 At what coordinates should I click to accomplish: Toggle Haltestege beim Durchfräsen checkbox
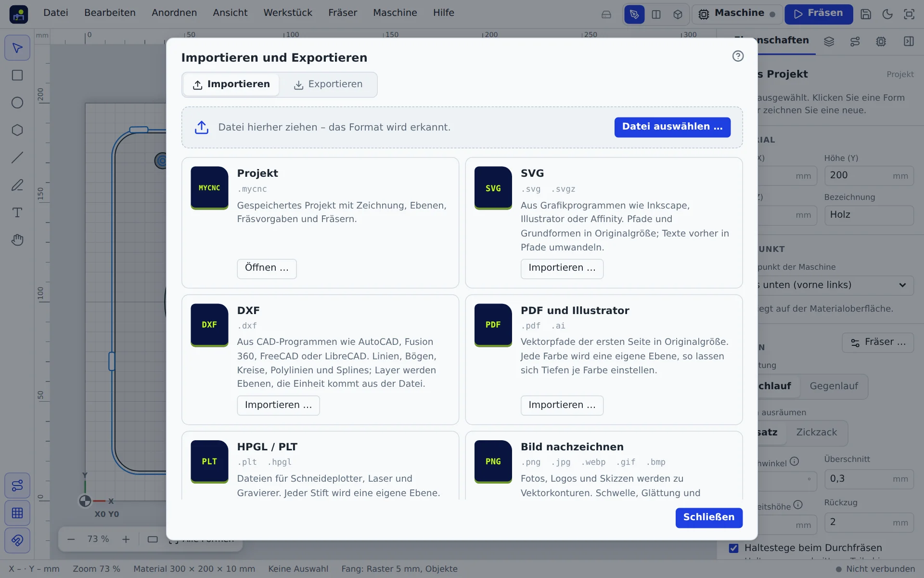[733, 548]
